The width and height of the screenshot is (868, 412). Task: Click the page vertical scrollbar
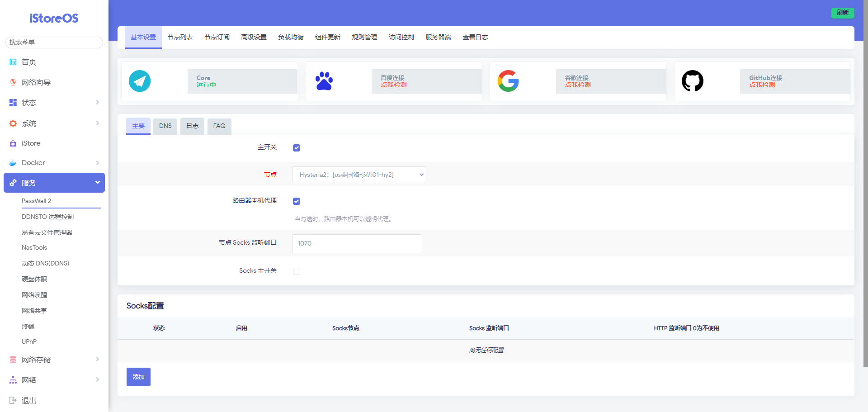pos(866,183)
